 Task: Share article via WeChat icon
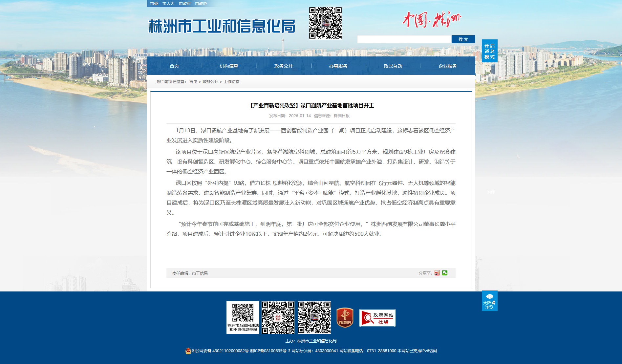(445, 273)
